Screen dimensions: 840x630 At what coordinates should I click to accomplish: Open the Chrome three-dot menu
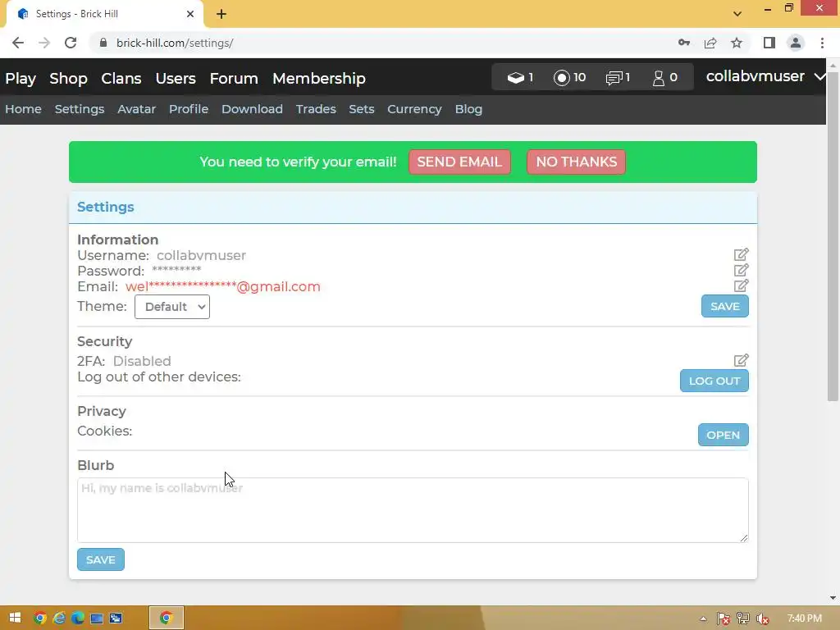(x=822, y=43)
